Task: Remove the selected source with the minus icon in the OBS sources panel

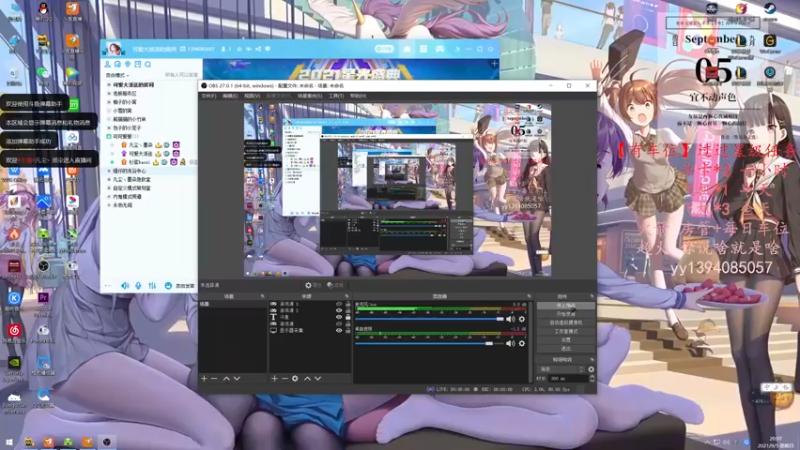Action: [285, 379]
